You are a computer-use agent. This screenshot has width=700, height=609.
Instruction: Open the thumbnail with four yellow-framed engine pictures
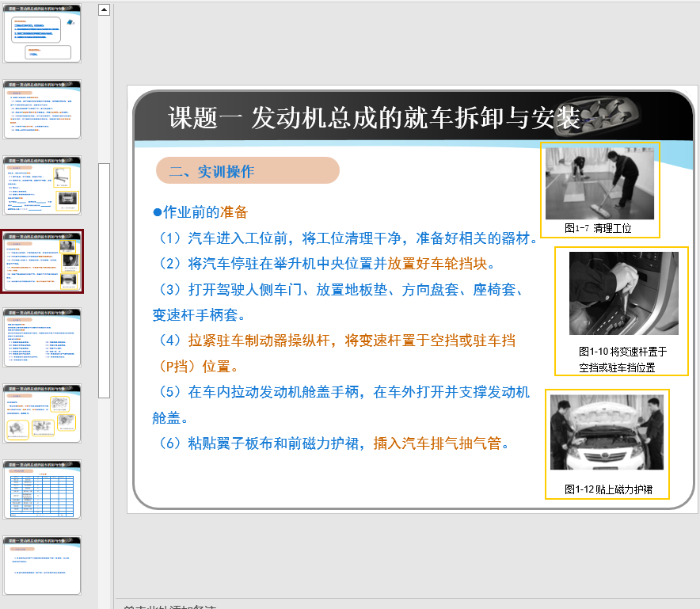click(42, 414)
